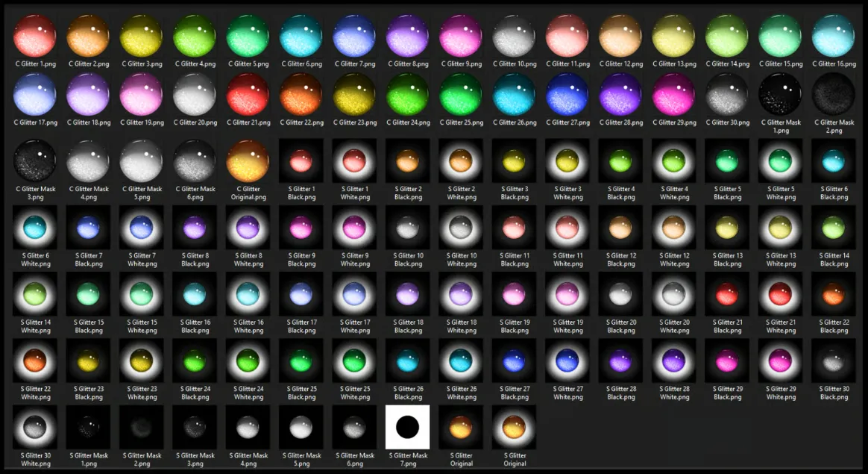Click the yellow C Glitter 3.png thumbnail
The image size is (868, 474).
pos(142,36)
